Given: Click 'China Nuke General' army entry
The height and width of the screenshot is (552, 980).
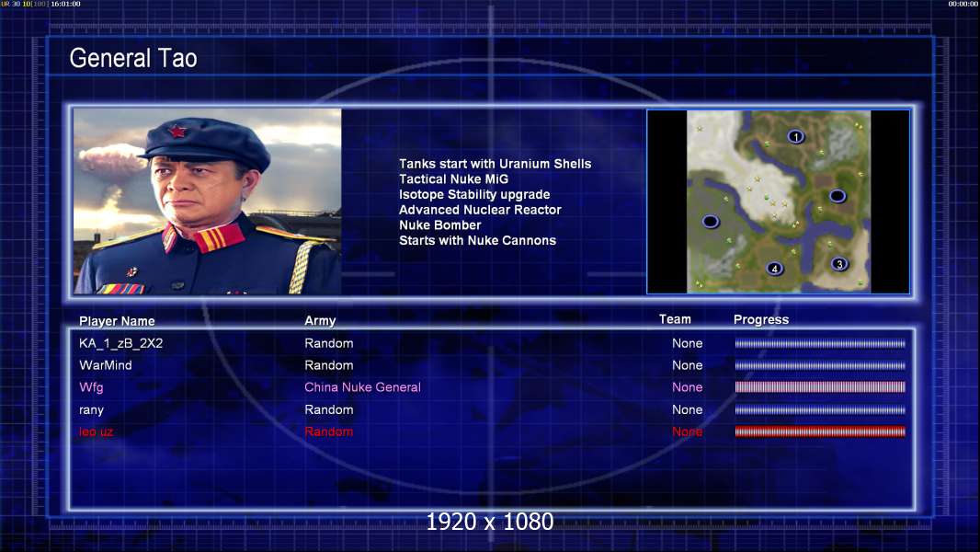Looking at the screenshot, I should 362,387.
